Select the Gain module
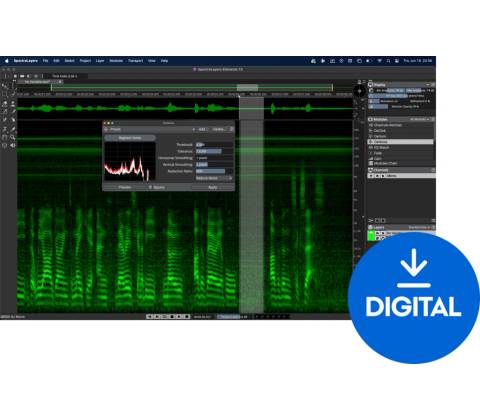 [378, 159]
